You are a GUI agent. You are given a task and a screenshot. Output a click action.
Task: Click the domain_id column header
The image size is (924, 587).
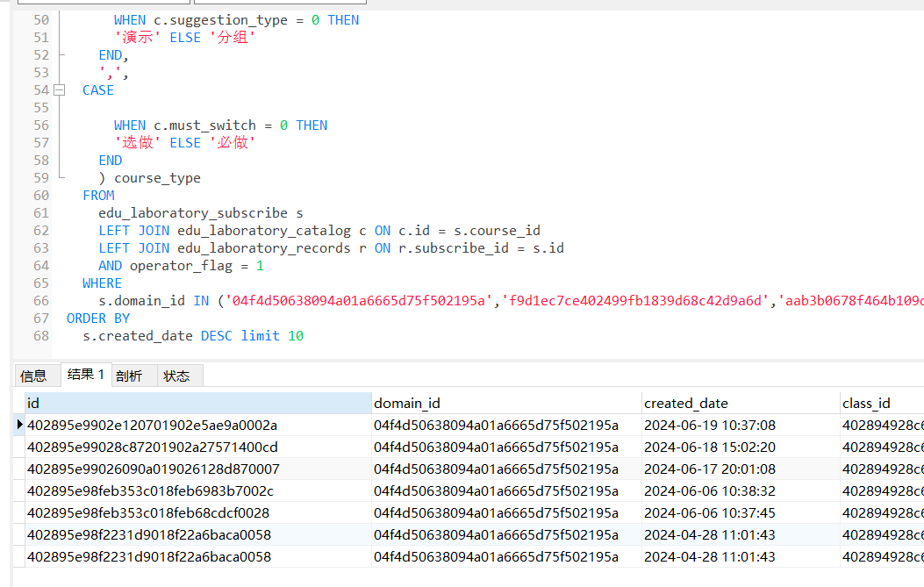(506, 403)
